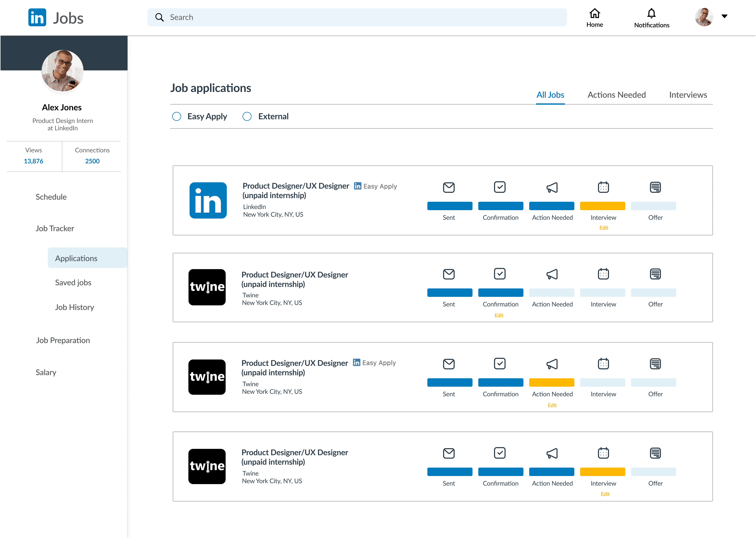Open Saved jobs in sidebar
Viewport: 756px width, 538px height.
coord(73,283)
